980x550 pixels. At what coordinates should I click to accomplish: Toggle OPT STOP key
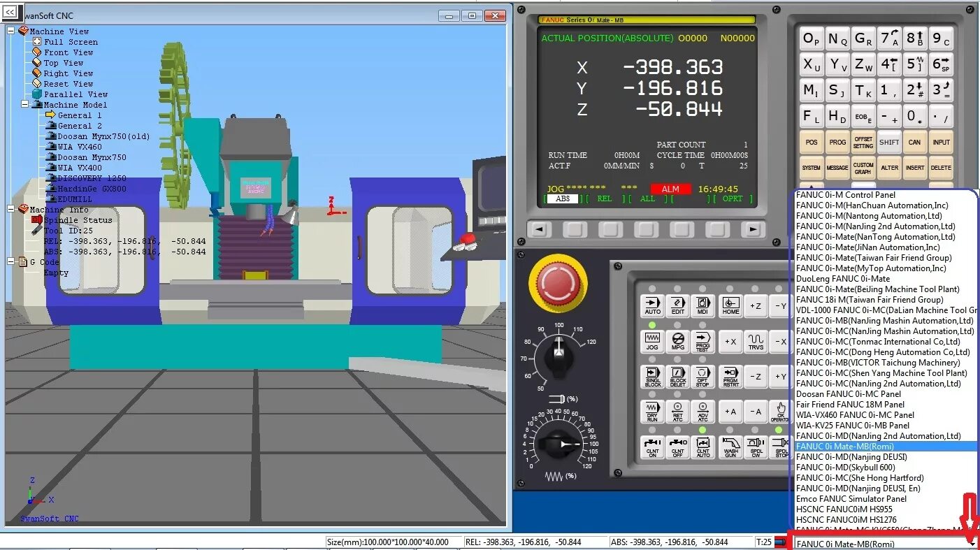[702, 377]
